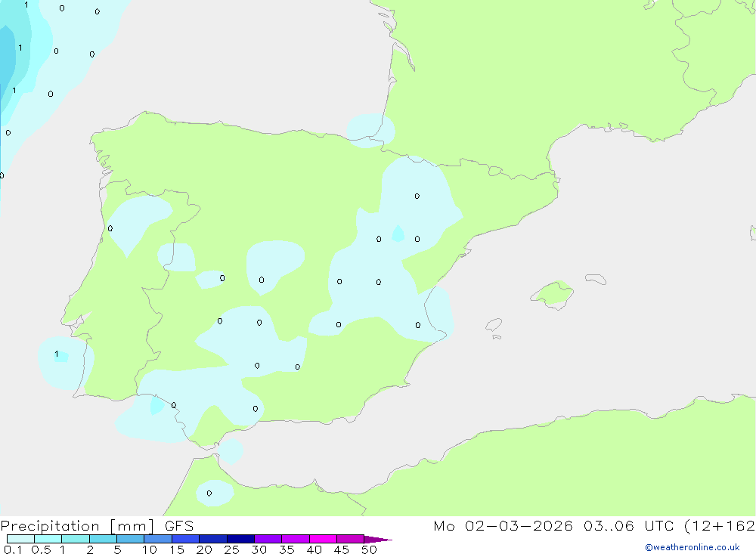Select the 30–35 mm violet legend swatch

[268, 539]
